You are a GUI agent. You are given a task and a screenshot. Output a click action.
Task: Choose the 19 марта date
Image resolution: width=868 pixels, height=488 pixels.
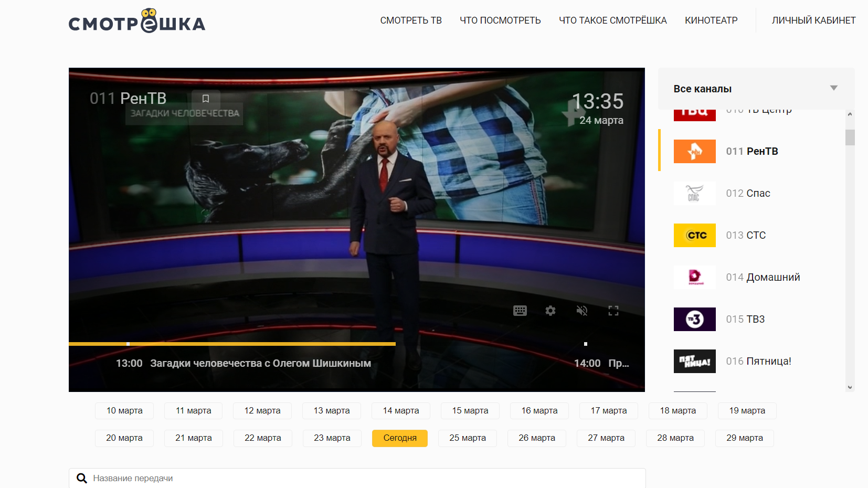(747, 411)
